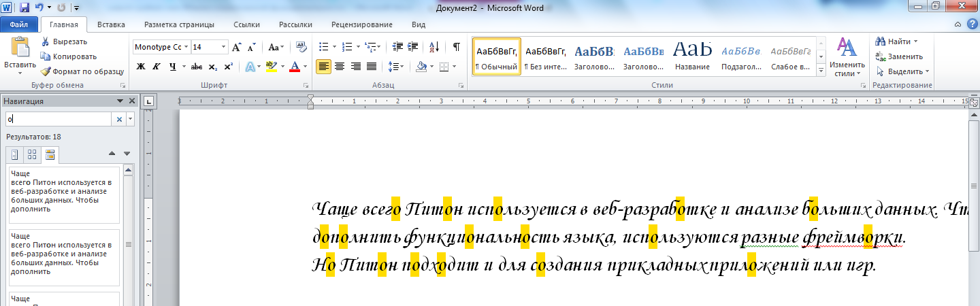Jump to next search result arrow

coord(127,154)
